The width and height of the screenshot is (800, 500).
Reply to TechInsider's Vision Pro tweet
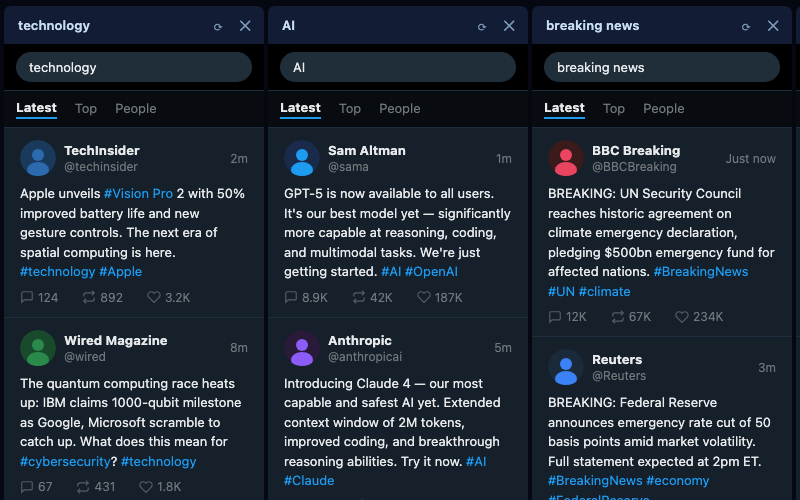[x=39, y=297]
